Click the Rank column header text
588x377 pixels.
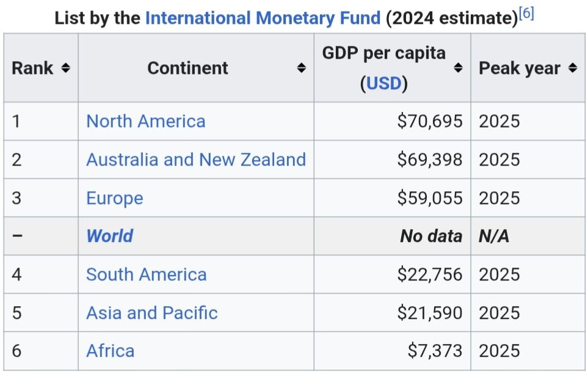point(32,68)
